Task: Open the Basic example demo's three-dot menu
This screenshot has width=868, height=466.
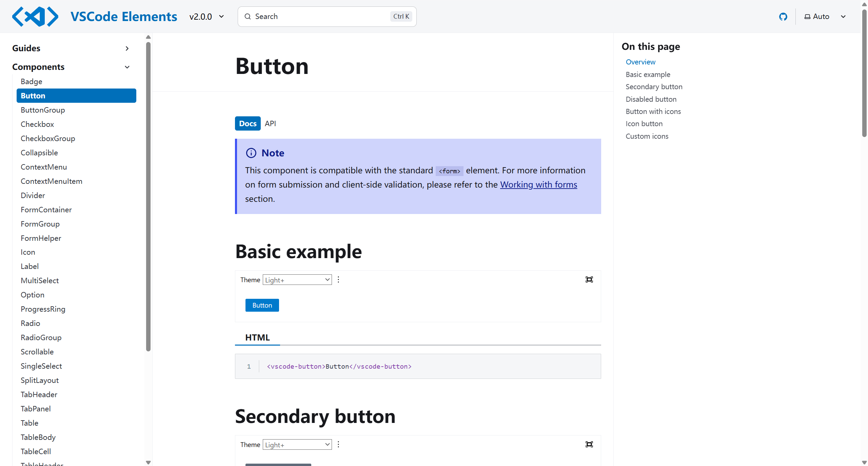Action: pyautogui.click(x=338, y=279)
